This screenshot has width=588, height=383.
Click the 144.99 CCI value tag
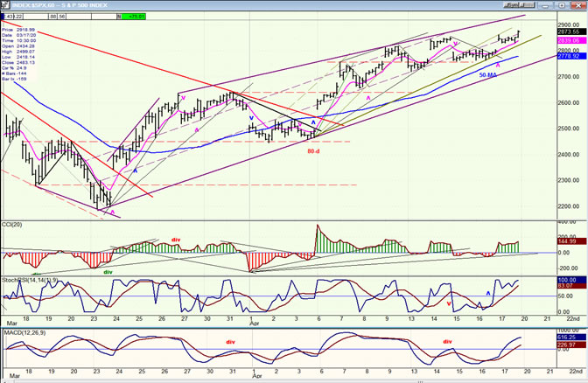coord(570,241)
